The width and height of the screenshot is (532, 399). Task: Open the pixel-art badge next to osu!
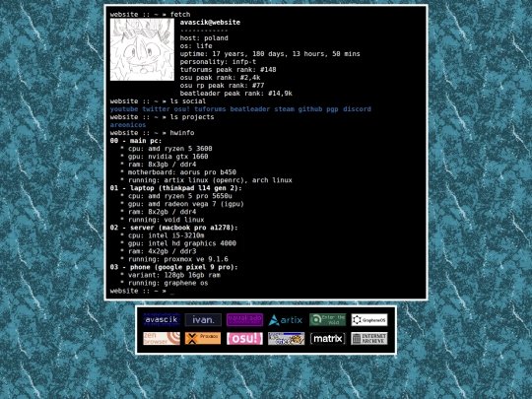tap(286, 338)
